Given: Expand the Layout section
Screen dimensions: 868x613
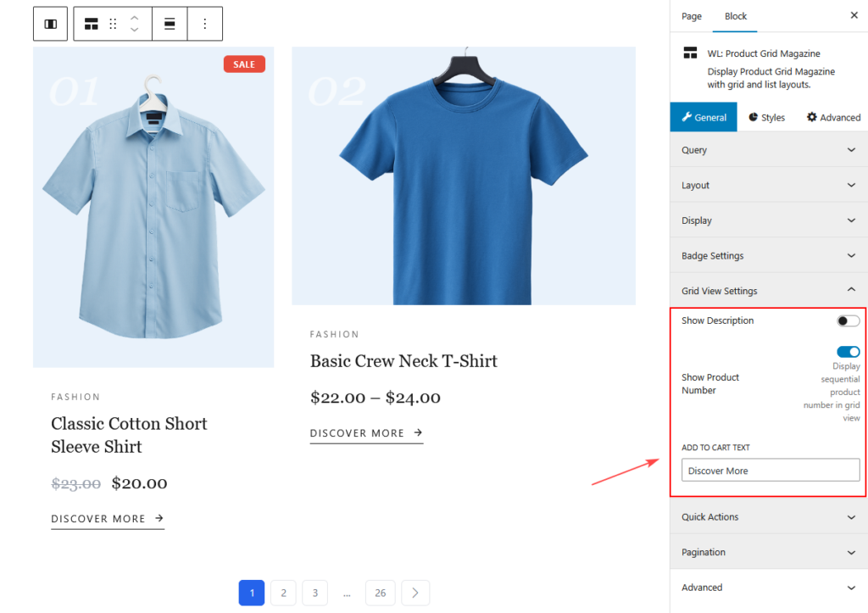Looking at the screenshot, I should 767,185.
